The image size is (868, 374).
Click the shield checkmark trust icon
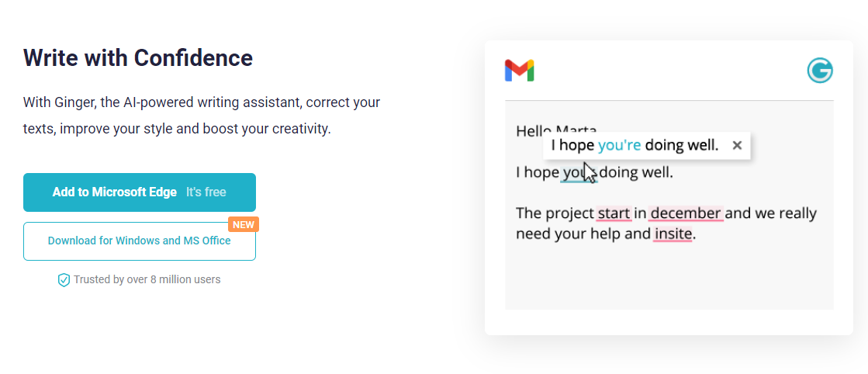coord(64,280)
